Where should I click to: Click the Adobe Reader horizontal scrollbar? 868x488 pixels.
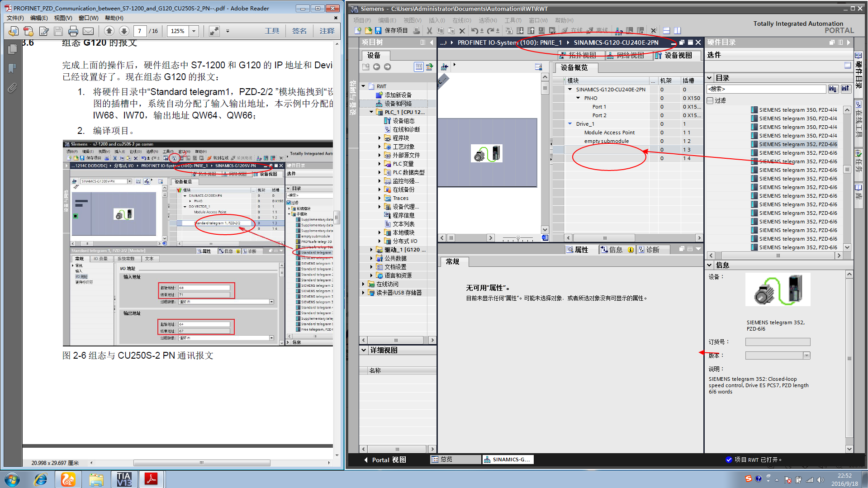202,463
